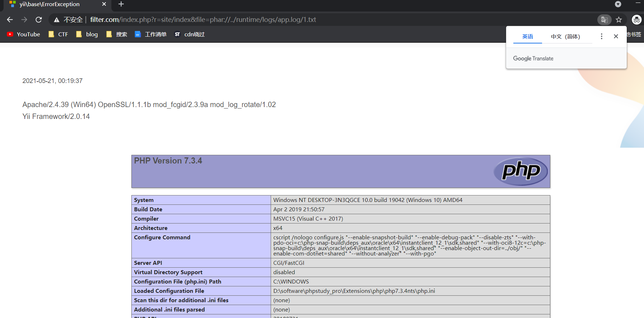Click the Yii Framework/2.0.14 text
Viewport: 644px width, 318px height.
coord(56,116)
